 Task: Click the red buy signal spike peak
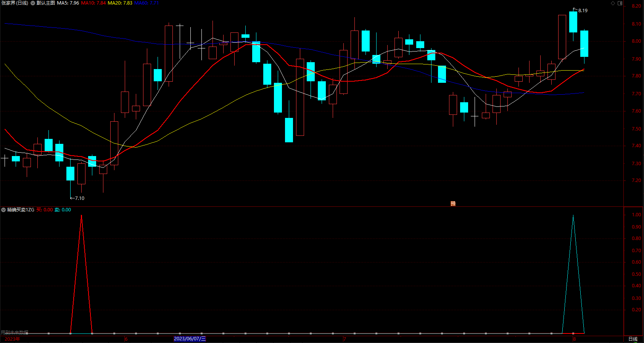tap(81, 216)
